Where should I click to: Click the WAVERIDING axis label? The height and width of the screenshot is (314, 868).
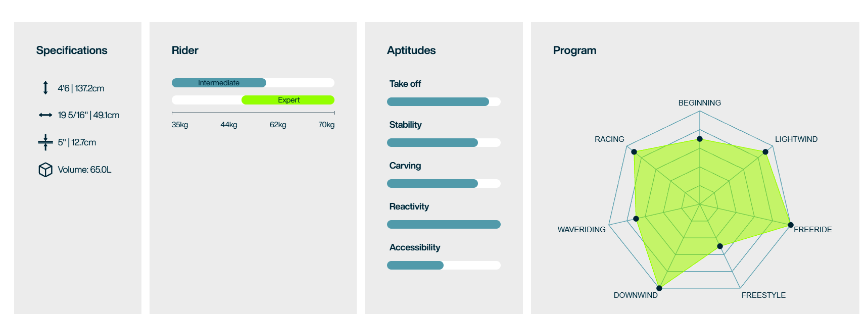click(x=582, y=230)
